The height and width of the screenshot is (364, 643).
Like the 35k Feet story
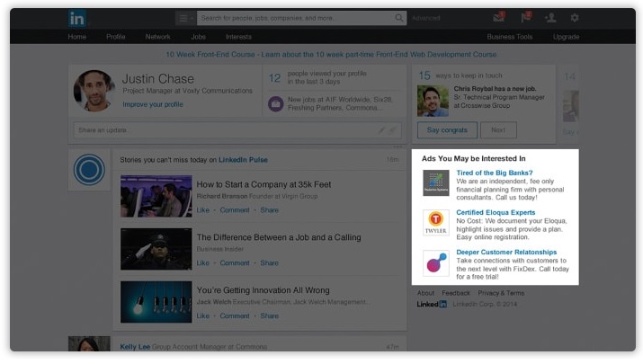pos(202,210)
